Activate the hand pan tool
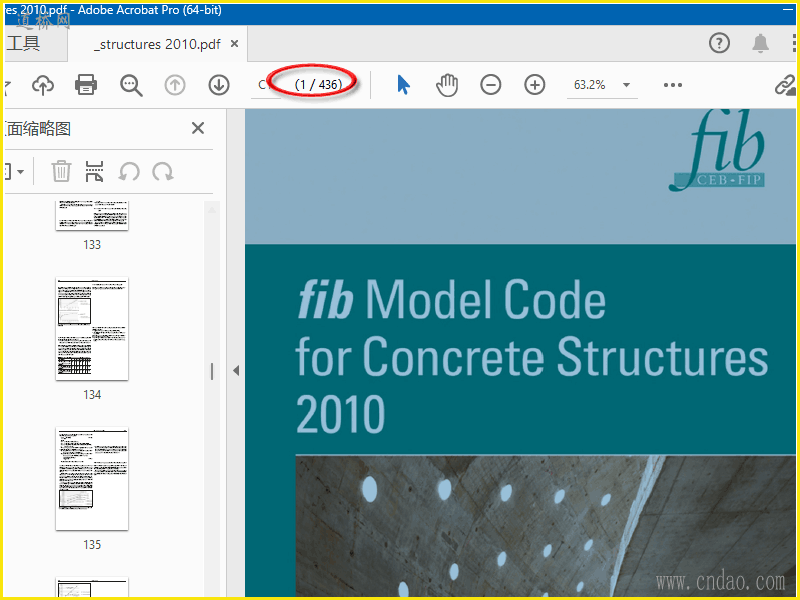Image resolution: width=800 pixels, height=600 pixels. coord(447,85)
